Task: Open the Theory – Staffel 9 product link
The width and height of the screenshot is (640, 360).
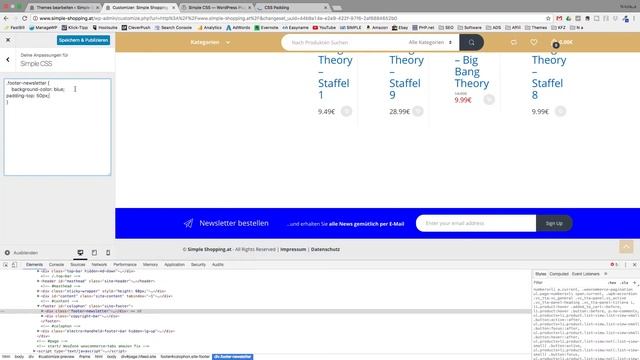Action: 406,77
